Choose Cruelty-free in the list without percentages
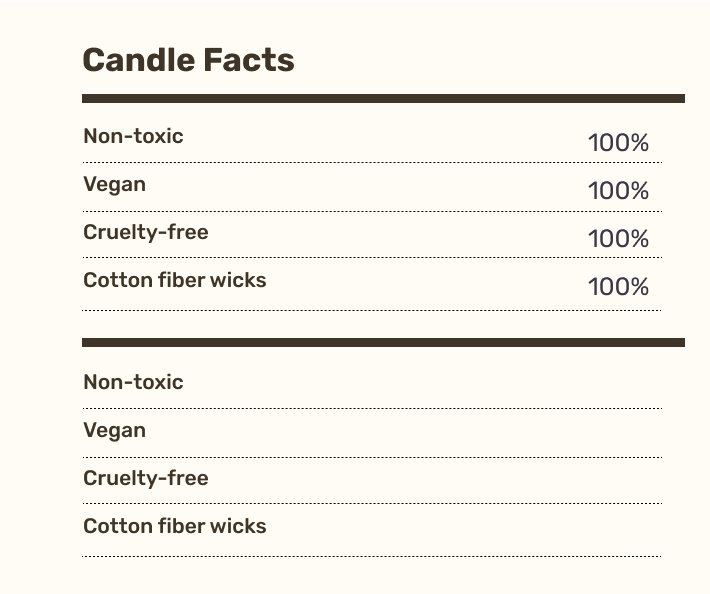The width and height of the screenshot is (710, 594). click(146, 478)
